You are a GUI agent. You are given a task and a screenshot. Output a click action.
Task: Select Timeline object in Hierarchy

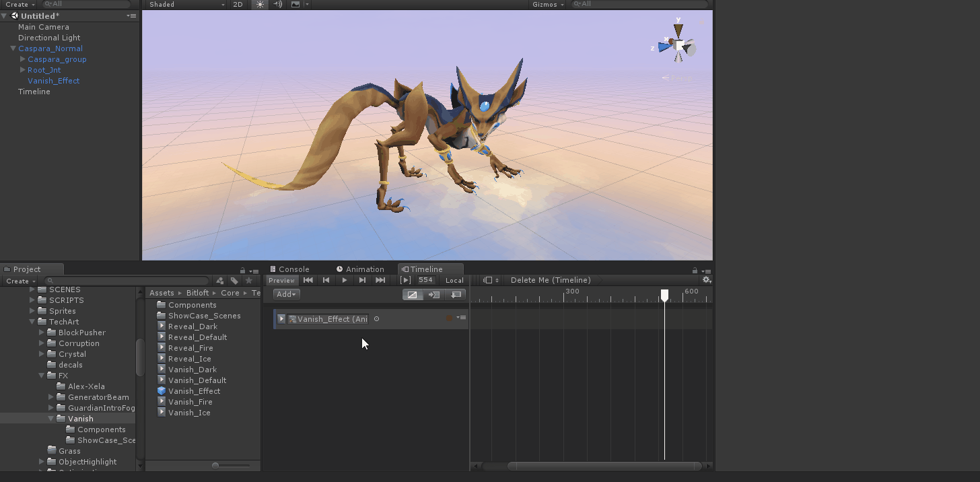(34, 92)
